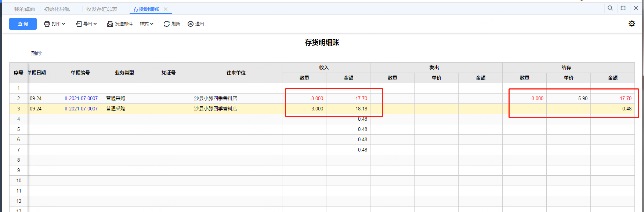644x212 pixels.
Task: Select the supplier cell in row 3
Action: [x=236, y=109]
